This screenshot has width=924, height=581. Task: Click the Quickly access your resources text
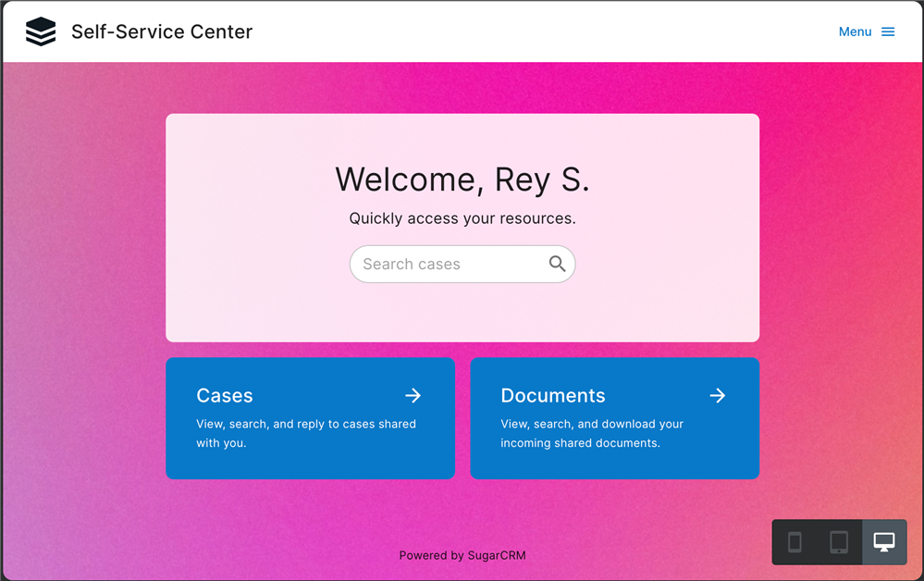point(462,219)
